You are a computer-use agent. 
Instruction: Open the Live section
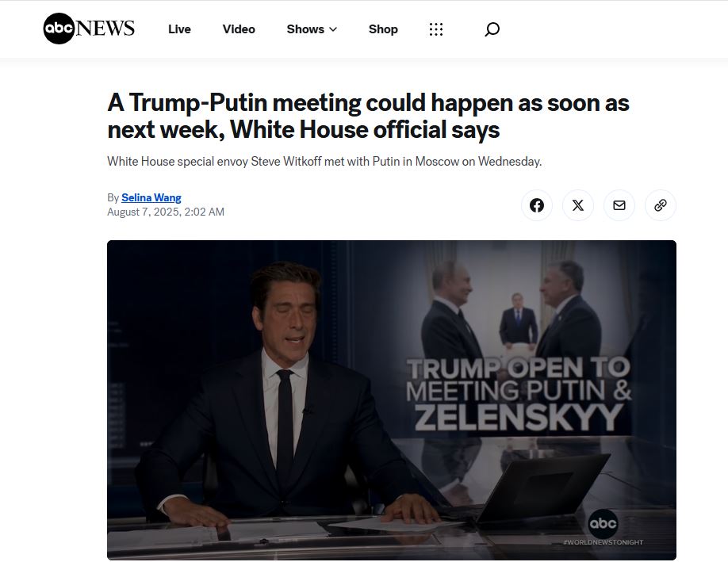point(179,29)
